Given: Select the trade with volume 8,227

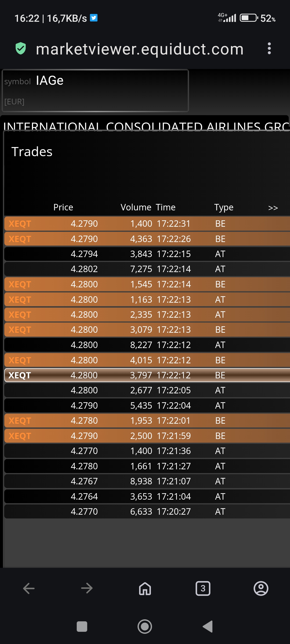Looking at the screenshot, I should 147,345.
